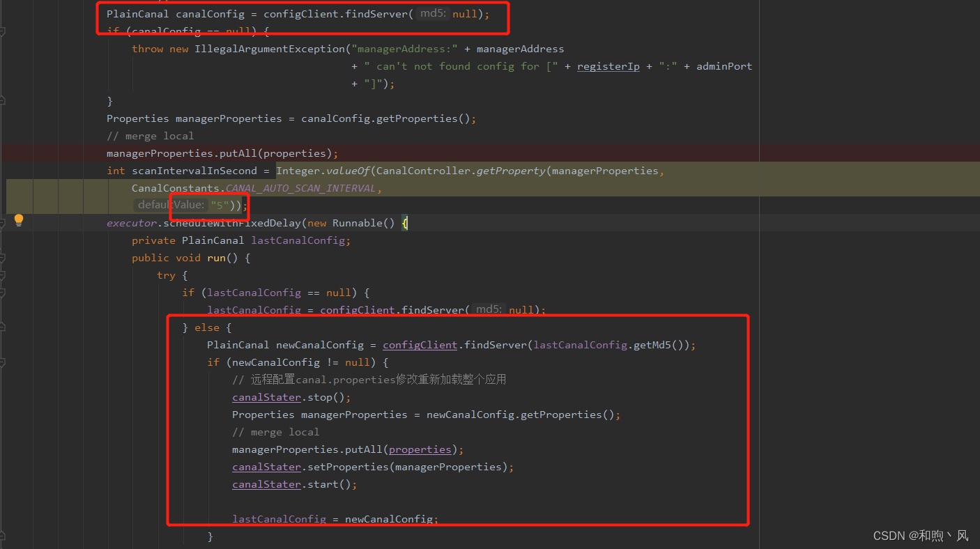Click the underlined canalStater.start() call
The image size is (980, 549).
pos(266,484)
